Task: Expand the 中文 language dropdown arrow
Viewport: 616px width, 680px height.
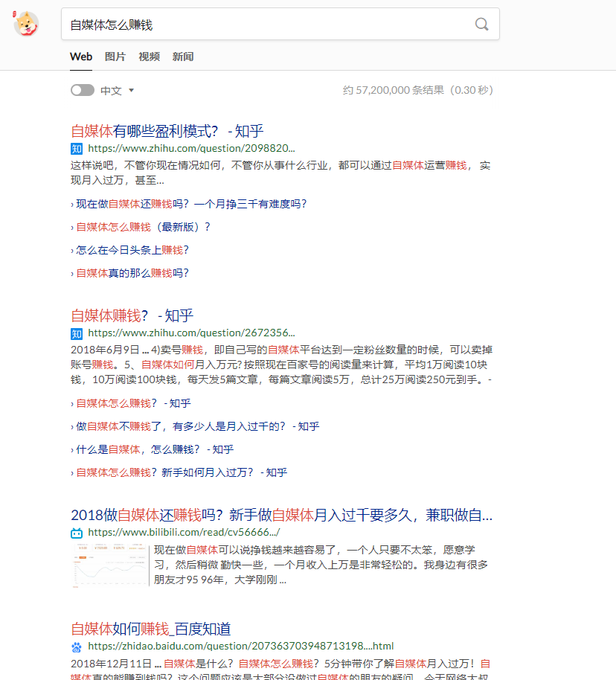Action: coord(132,90)
